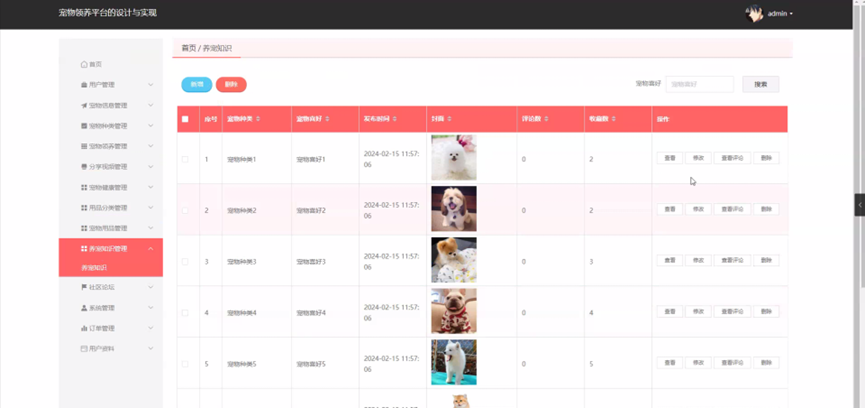Click the icon next to 用户管理
Image resolution: width=865 pixels, height=408 pixels.
[84, 85]
